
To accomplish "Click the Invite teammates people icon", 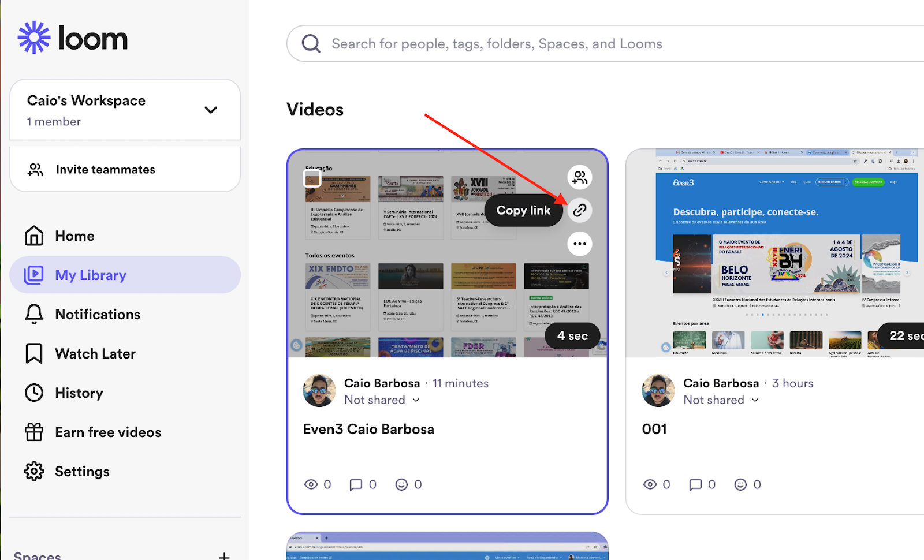I will [35, 169].
